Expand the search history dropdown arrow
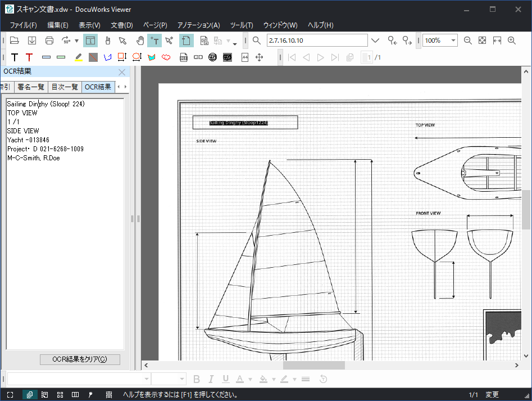532x401 pixels. point(375,40)
